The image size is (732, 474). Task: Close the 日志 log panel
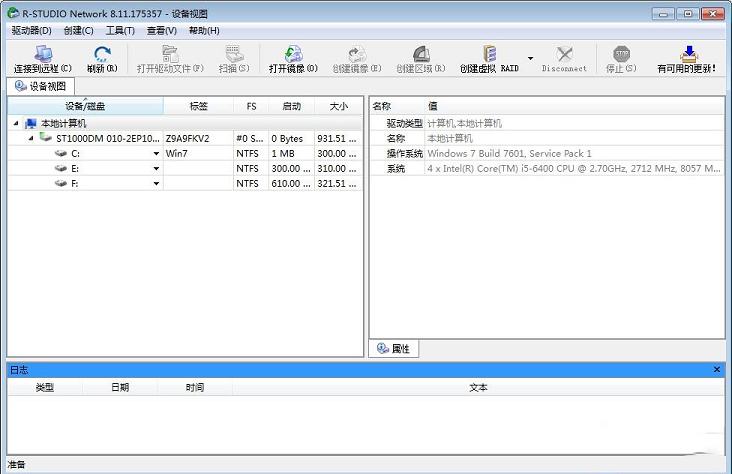pyautogui.click(x=717, y=369)
